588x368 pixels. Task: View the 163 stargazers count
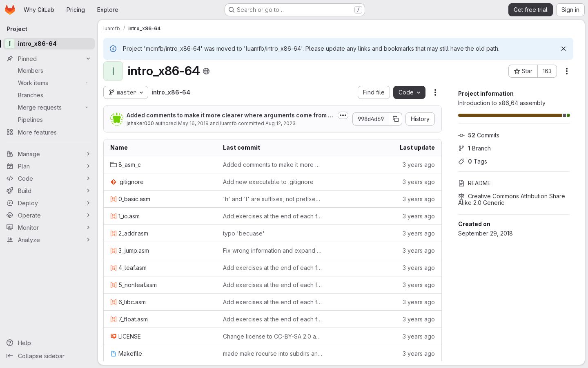[547, 71]
